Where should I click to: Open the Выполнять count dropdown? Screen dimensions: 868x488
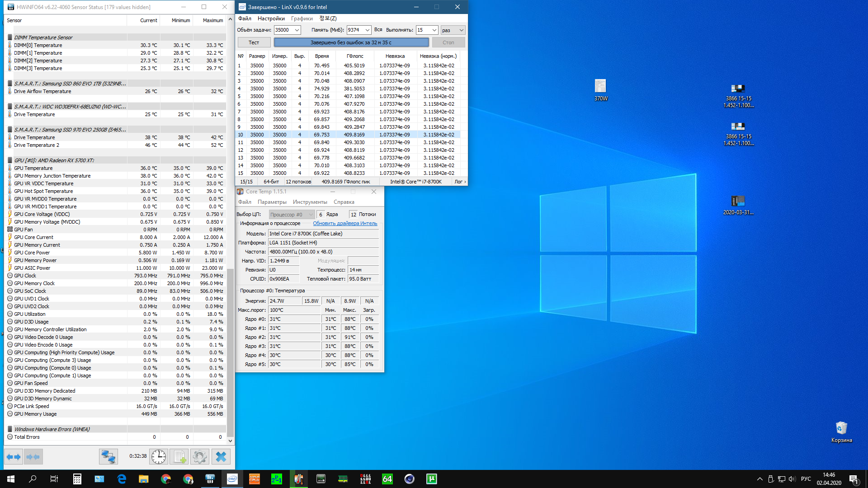[434, 30]
